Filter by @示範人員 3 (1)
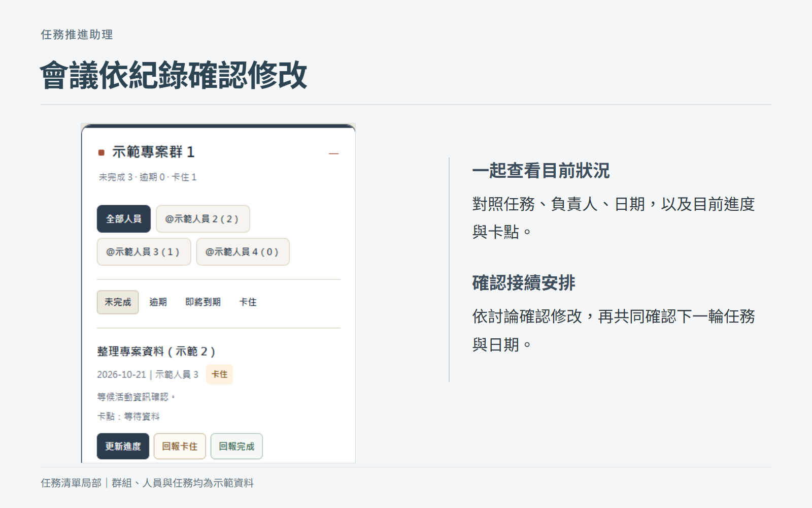This screenshot has height=508, width=812. [144, 252]
